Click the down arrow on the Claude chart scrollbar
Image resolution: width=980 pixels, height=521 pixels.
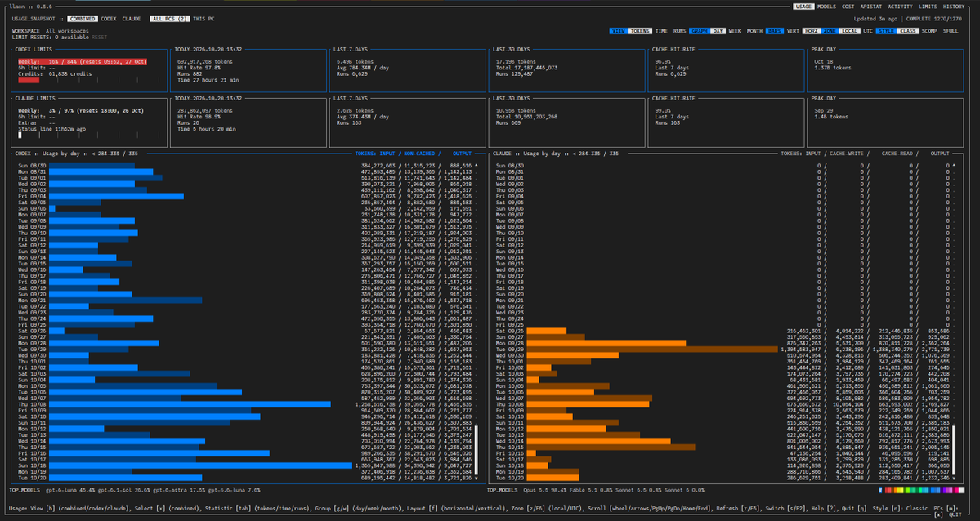click(954, 479)
